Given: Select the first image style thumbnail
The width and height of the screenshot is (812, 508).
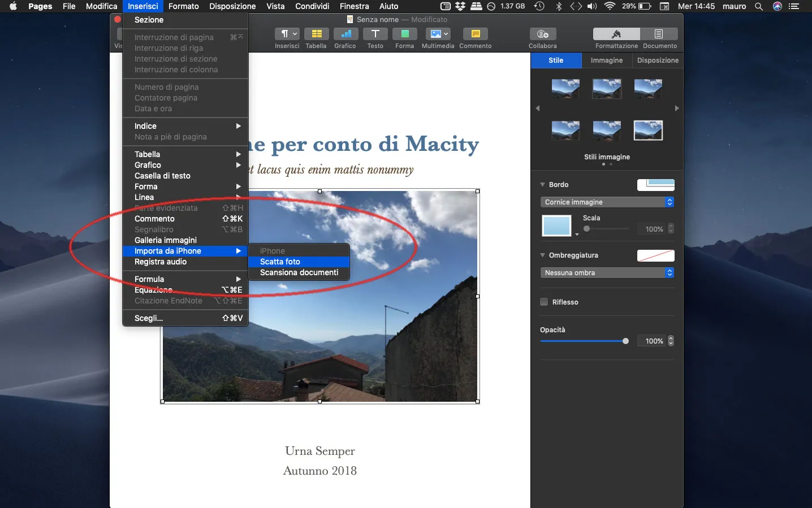Looking at the screenshot, I should [565, 89].
